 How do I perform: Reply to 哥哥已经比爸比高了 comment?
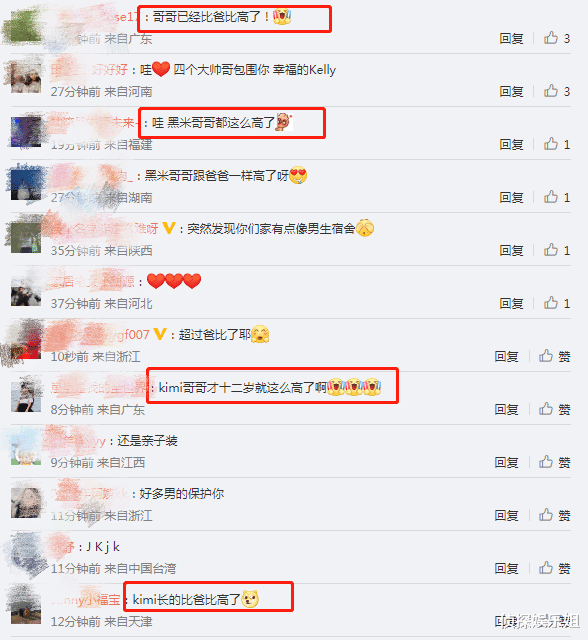click(x=511, y=39)
